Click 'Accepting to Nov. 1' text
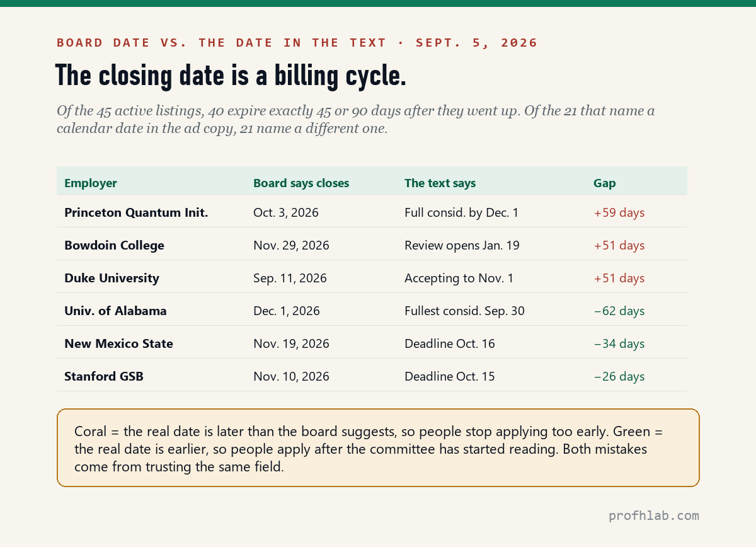 click(x=459, y=278)
